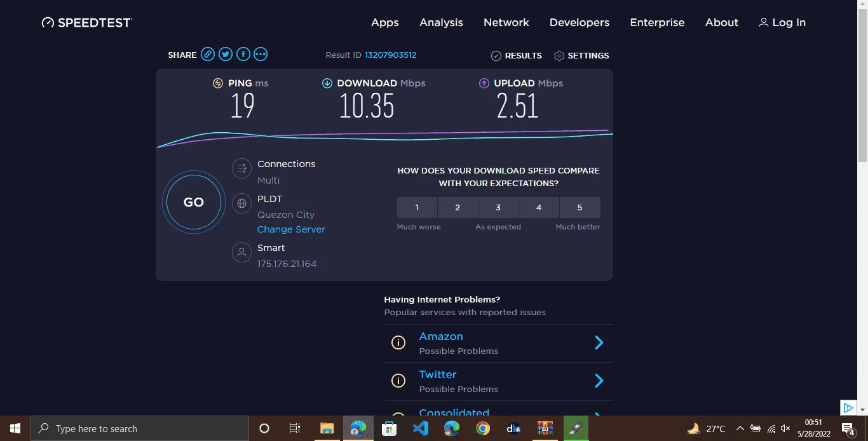Click Log In
The image size is (868, 441).
point(782,22)
